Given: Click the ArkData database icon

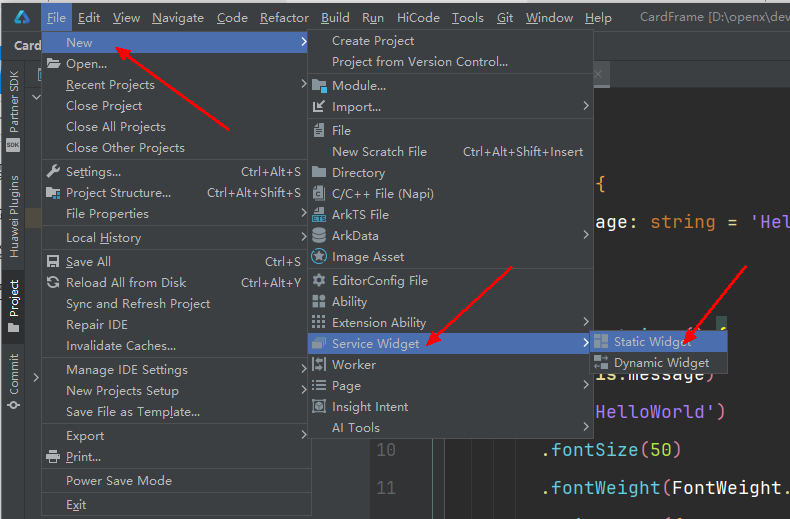Looking at the screenshot, I should coord(319,235).
